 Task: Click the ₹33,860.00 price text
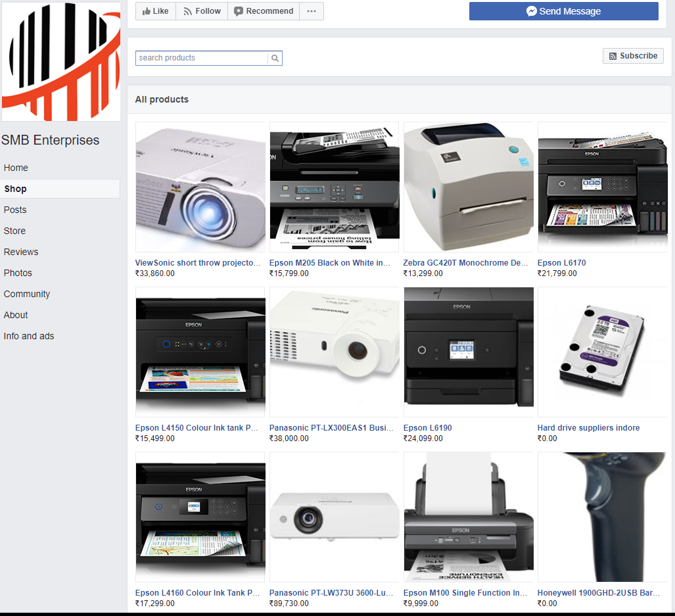pos(155,273)
